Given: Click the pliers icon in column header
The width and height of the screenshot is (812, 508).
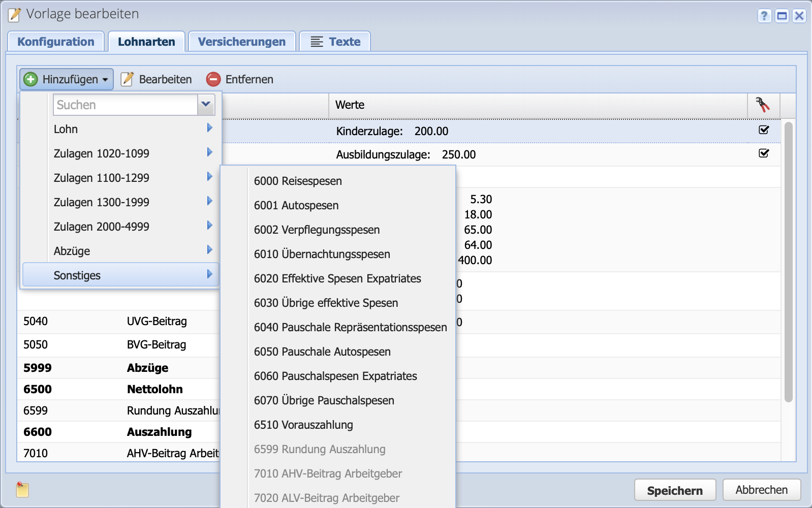Looking at the screenshot, I should (762, 105).
